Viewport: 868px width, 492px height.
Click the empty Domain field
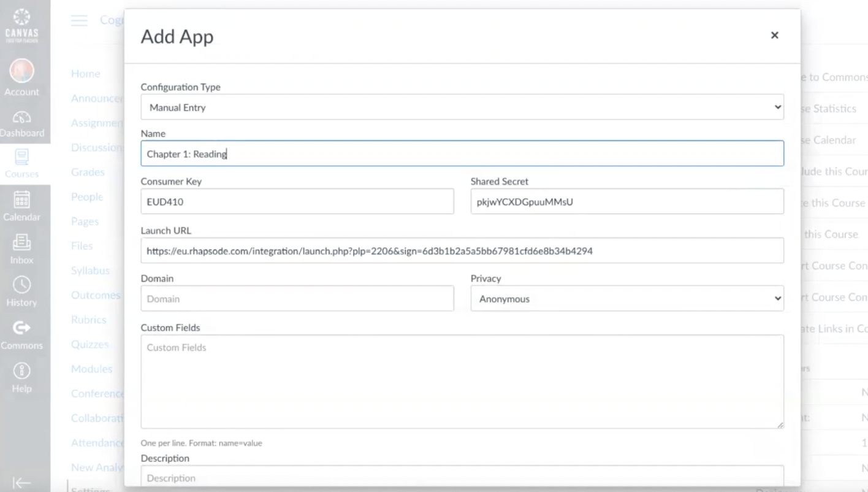(297, 299)
